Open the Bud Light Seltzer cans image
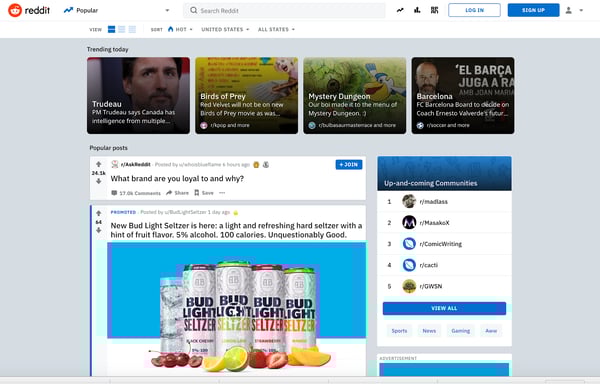The height and width of the screenshot is (384, 600). (236, 308)
